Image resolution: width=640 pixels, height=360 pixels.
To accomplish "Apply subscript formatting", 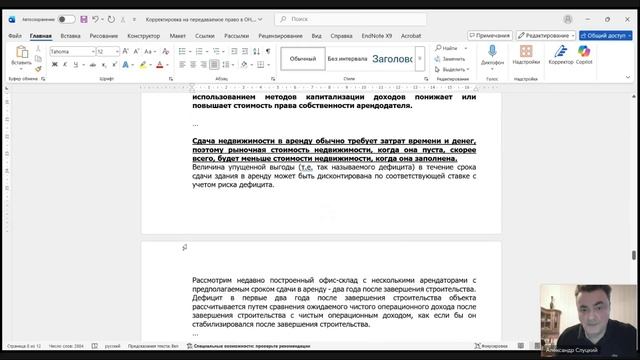I will click(104, 64).
